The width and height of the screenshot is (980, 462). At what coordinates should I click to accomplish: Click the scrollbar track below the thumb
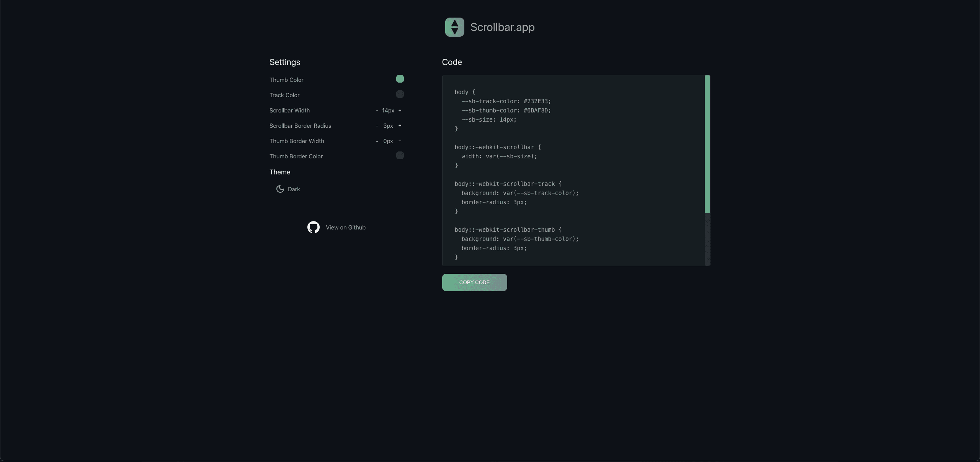tap(707, 239)
